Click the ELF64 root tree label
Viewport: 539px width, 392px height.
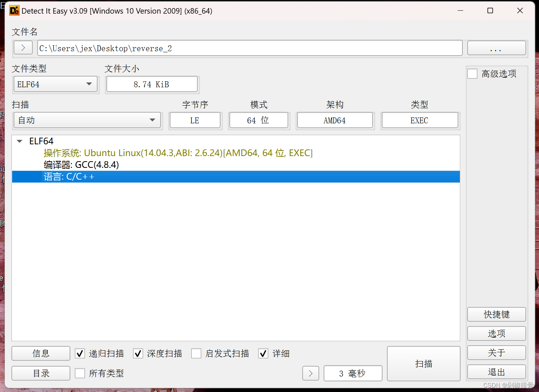point(41,141)
